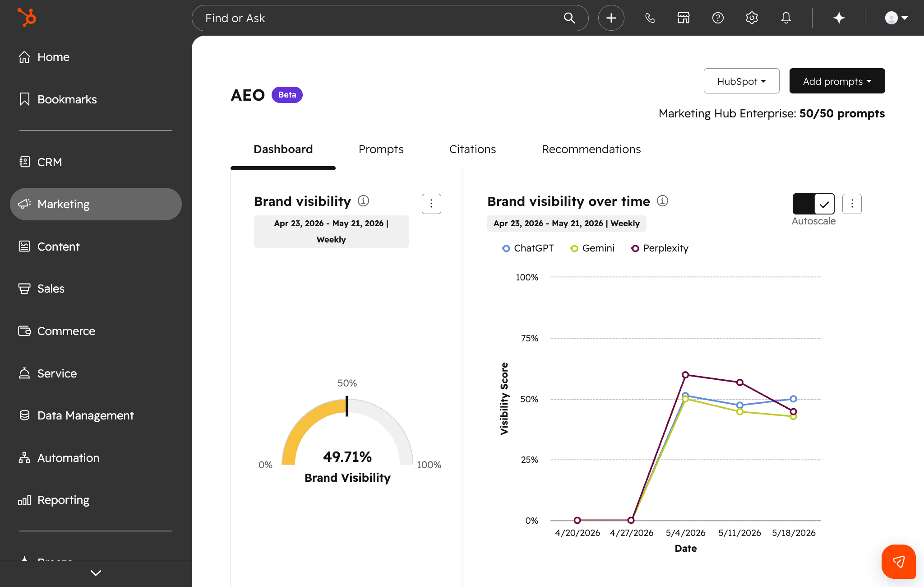Toggle the Gemini legend series
Screen dimensions: 924x587
[592, 248]
